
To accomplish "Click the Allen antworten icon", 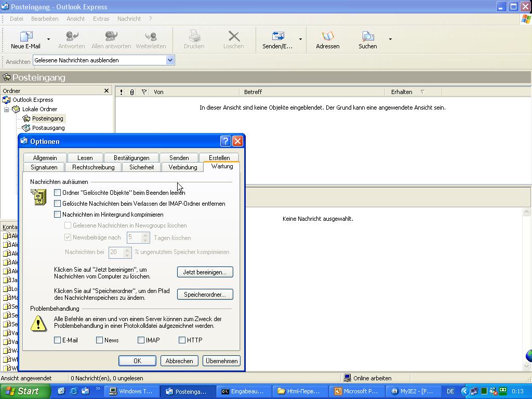I will coord(111,36).
